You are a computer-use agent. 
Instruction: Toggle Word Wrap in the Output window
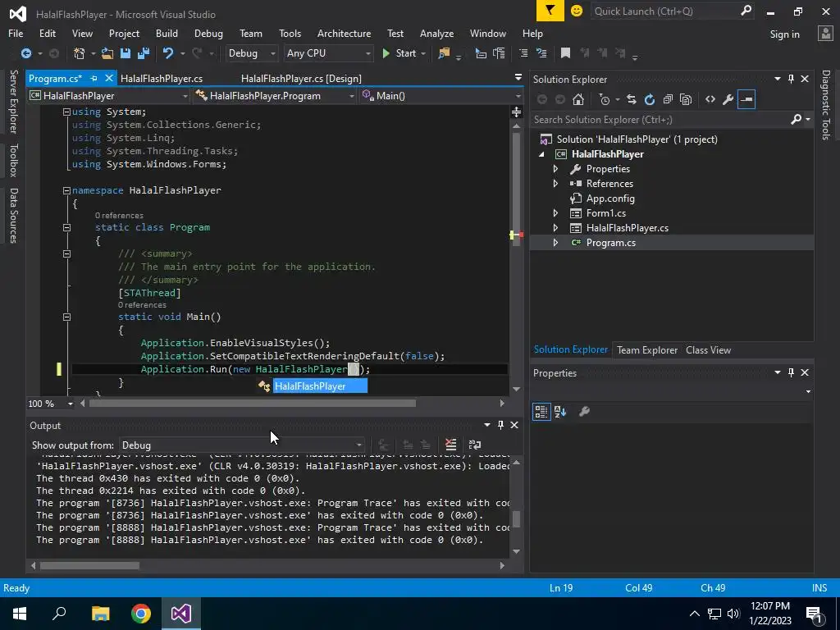tap(475, 445)
